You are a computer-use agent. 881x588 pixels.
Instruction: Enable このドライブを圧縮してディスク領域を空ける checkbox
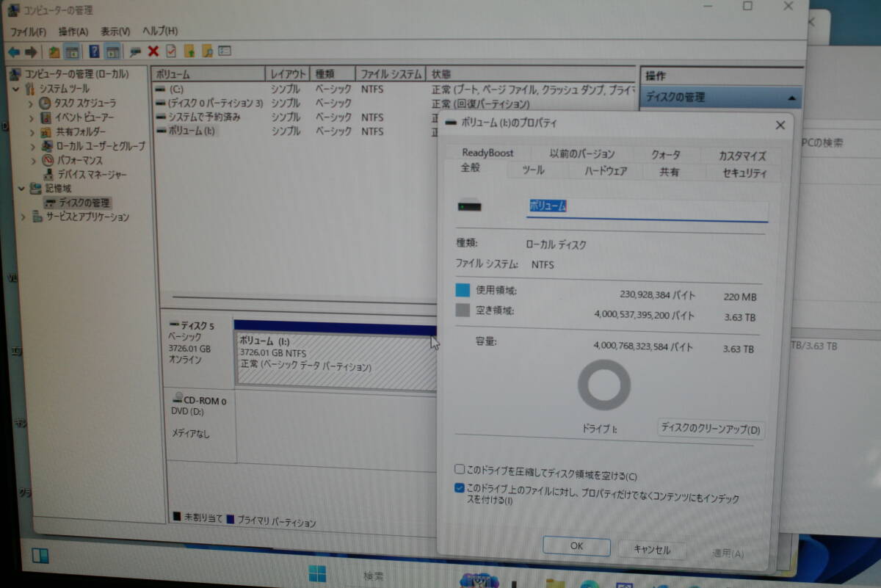460,469
